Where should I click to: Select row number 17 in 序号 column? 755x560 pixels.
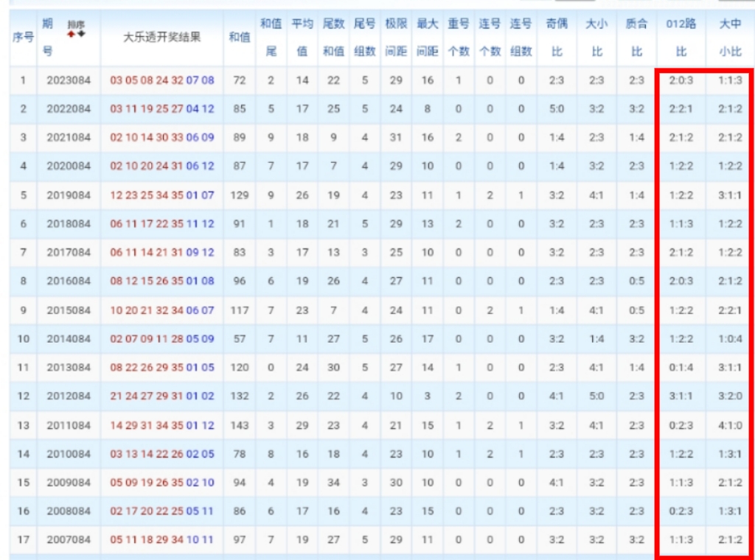pyautogui.click(x=23, y=540)
